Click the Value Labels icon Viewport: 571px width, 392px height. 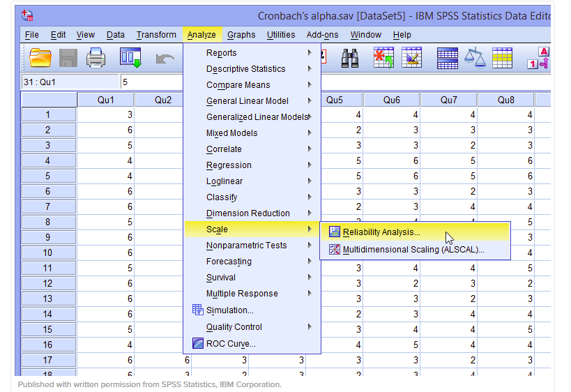538,59
